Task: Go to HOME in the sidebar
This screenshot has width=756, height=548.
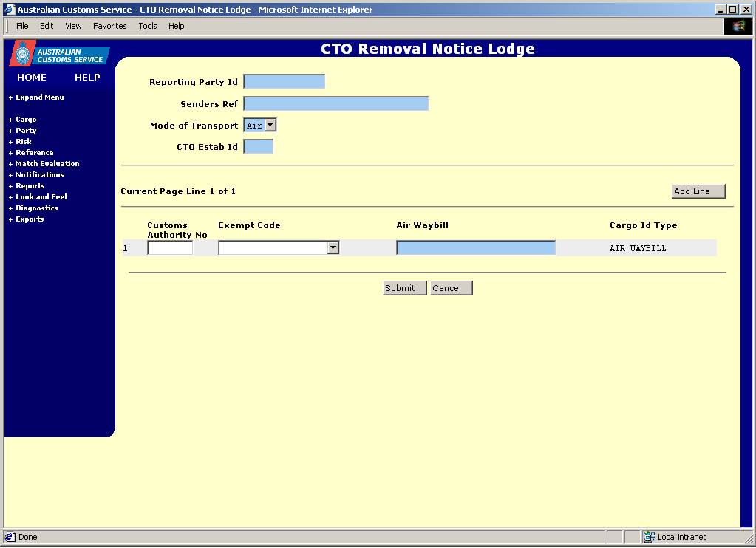Action: [x=32, y=77]
